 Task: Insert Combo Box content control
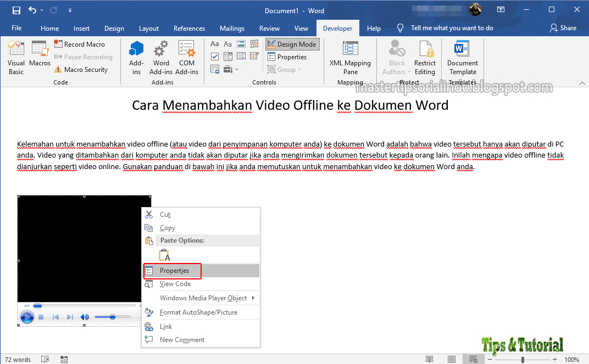pos(227,57)
